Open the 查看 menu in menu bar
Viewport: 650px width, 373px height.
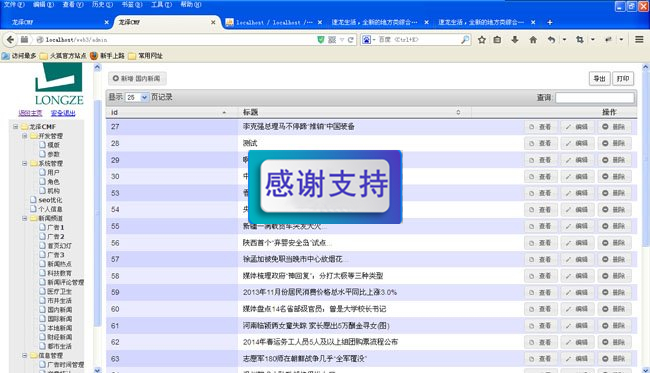pos(73,4)
